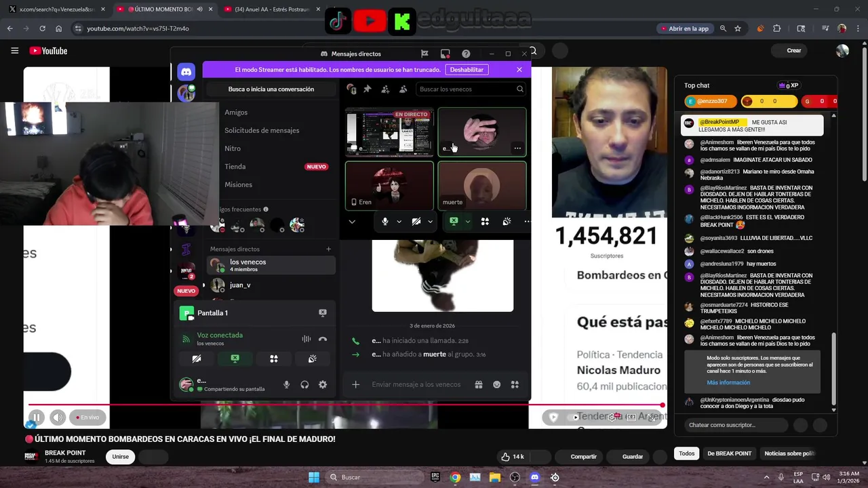Pause the YouTube live video
The width and height of the screenshot is (868, 488).
tap(37, 418)
